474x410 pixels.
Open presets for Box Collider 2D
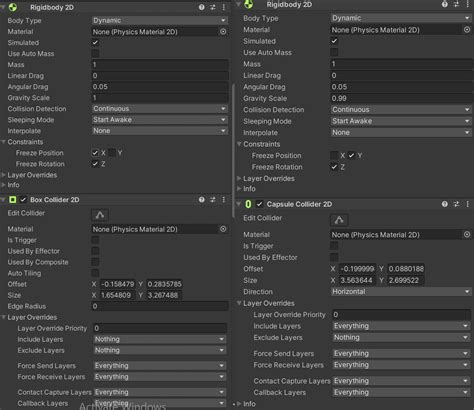(x=213, y=200)
